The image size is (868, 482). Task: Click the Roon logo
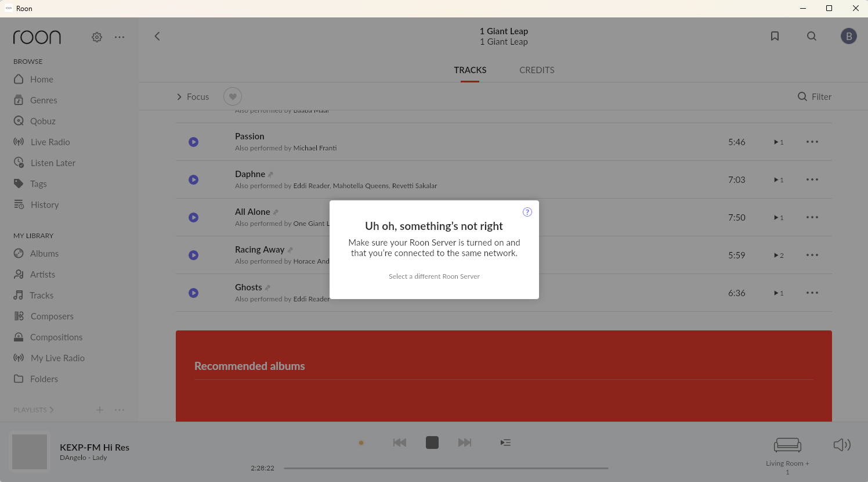[37, 37]
